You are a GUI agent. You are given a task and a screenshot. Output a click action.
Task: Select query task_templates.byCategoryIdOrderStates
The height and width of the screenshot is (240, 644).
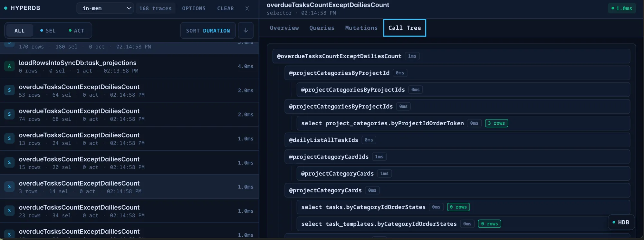pos(463,224)
